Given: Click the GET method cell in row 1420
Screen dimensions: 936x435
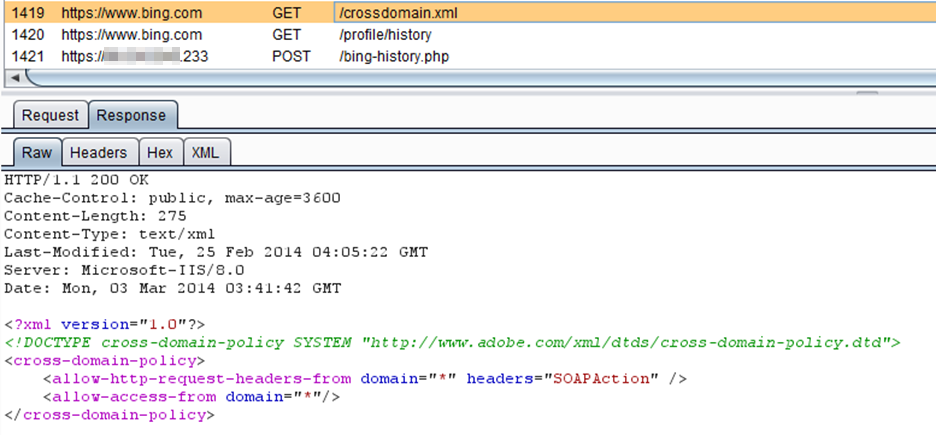Looking at the screenshot, I should (x=286, y=35).
